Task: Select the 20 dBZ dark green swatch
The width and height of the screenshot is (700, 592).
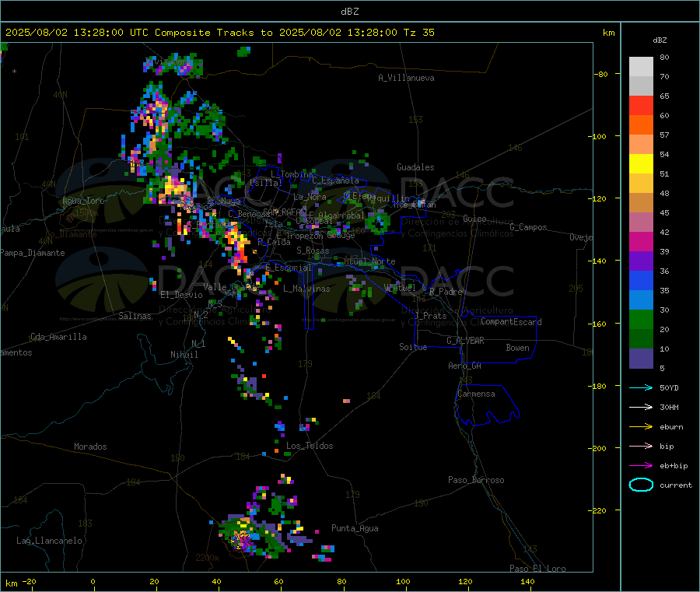Action: click(x=641, y=339)
